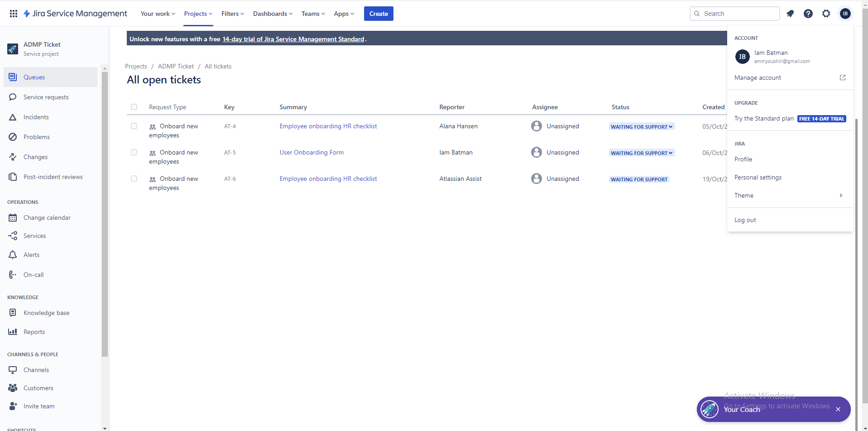Open the notifications bell
The height and width of the screenshot is (431, 868).
pos(790,14)
